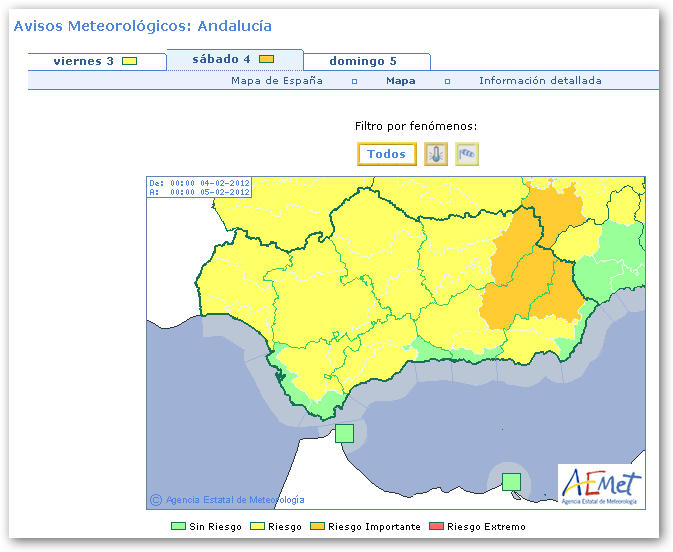Click the yellow indicator on viernes 3 tab
This screenshot has height=552, width=673.
pyautogui.click(x=129, y=62)
